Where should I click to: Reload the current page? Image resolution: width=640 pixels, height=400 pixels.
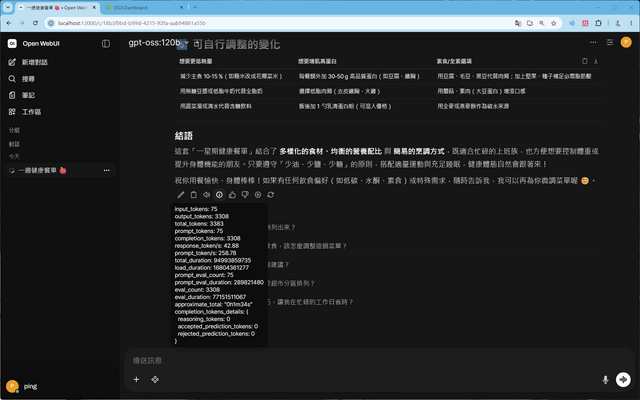36,23
